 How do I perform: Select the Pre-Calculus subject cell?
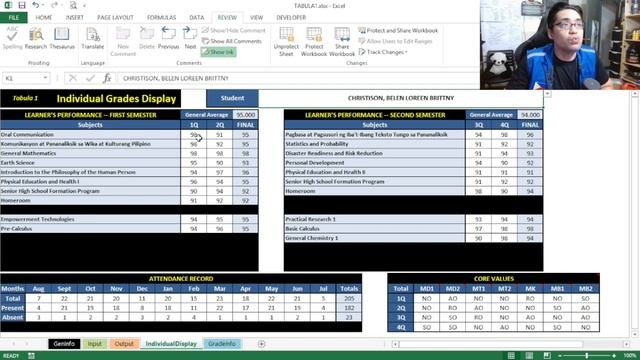[90, 229]
